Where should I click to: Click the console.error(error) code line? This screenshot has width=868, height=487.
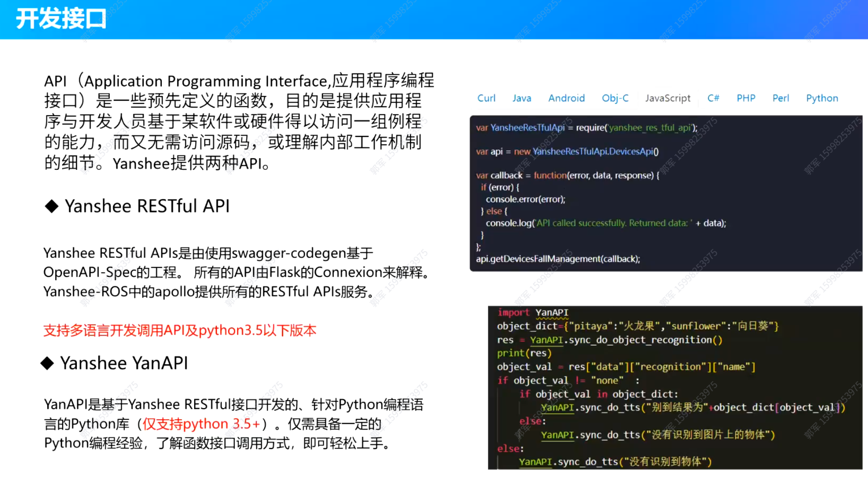526,199
